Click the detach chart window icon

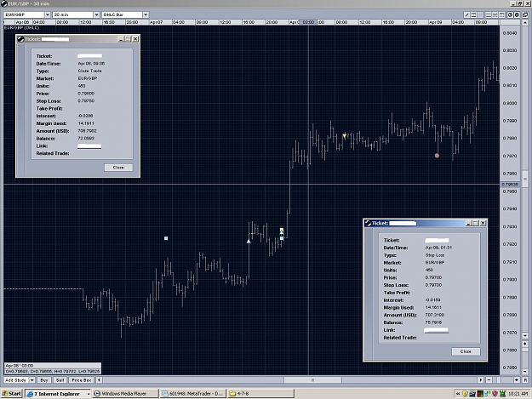525,14
